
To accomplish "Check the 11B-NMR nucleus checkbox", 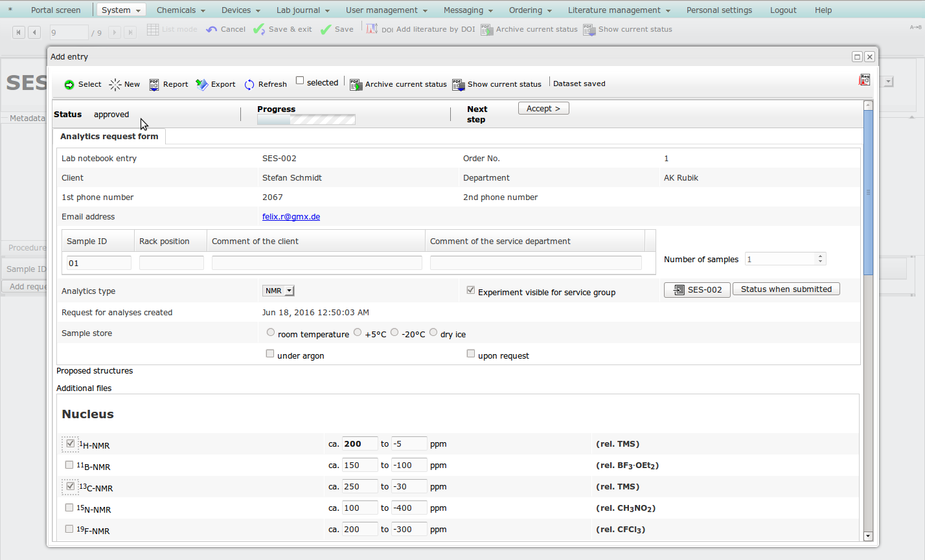I will click(69, 465).
